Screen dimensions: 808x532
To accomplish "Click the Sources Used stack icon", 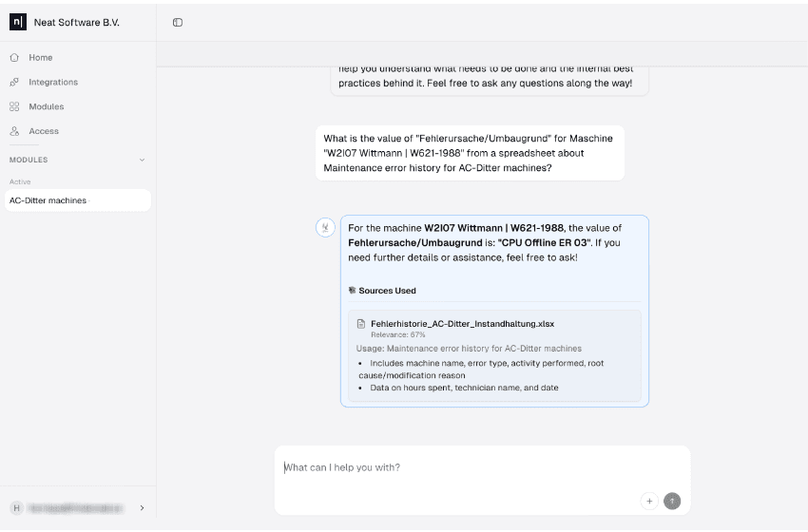I will coord(352,291).
